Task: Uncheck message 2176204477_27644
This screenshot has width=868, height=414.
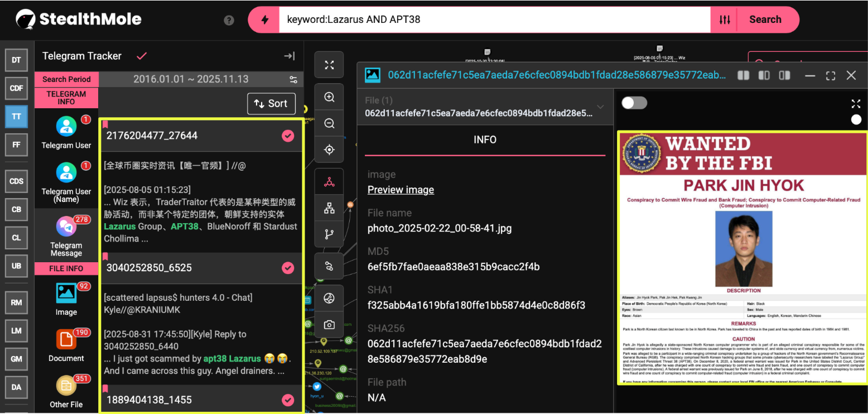Action: pyautogui.click(x=288, y=136)
